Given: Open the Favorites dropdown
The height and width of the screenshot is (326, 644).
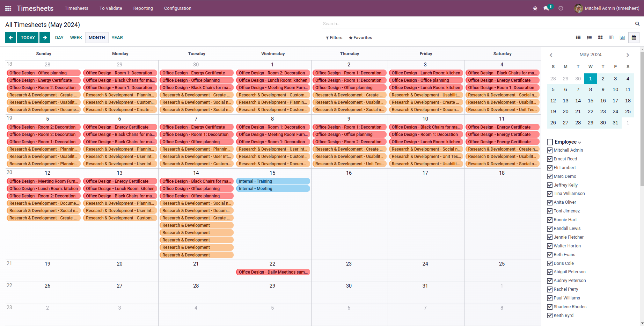Looking at the screenshot, I should (360, 38).
